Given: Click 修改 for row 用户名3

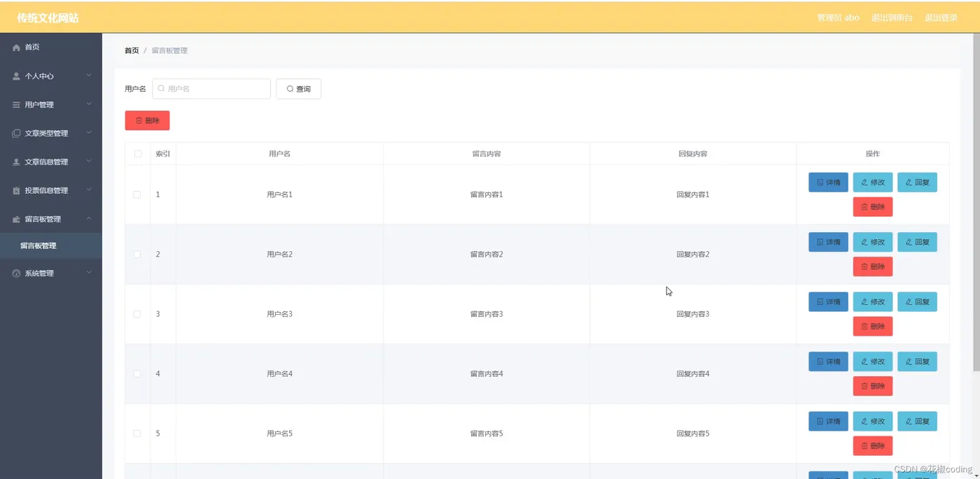Looking at the screenshot, I should (x=873, y=302).
